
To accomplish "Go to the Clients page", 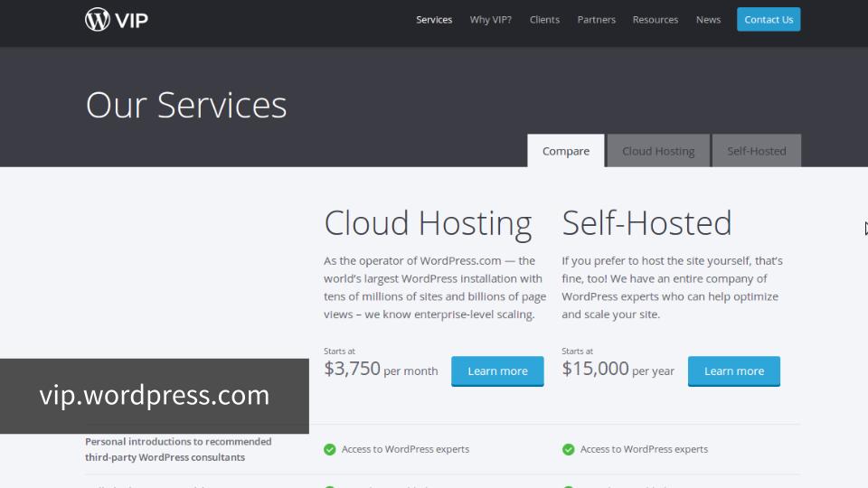I will [x=544, y=19].
